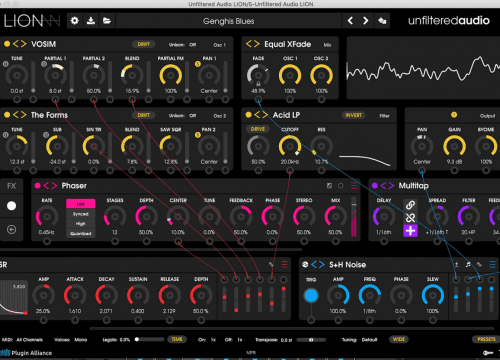
Task: Click the envelope curve display
Action: tap(14, 298)
